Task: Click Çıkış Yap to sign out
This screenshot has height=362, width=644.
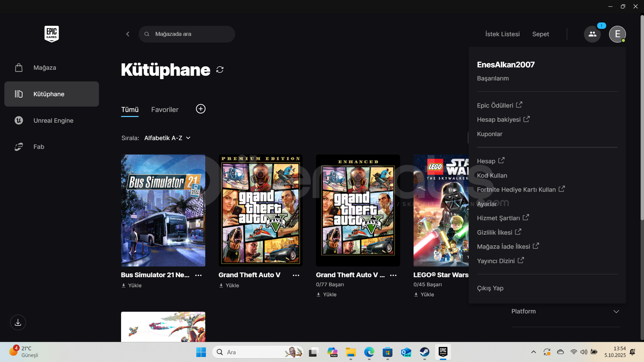Action: click(x=490, y=288)
